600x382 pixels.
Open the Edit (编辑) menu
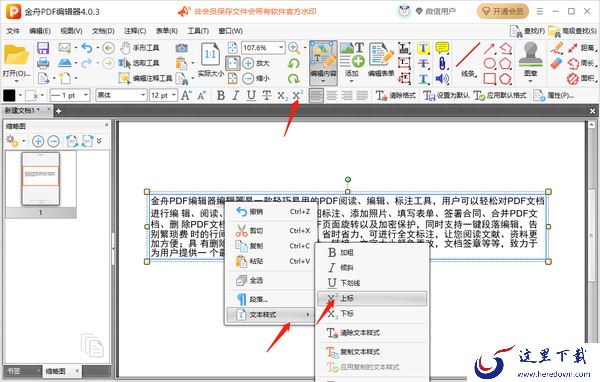point(40,31)
